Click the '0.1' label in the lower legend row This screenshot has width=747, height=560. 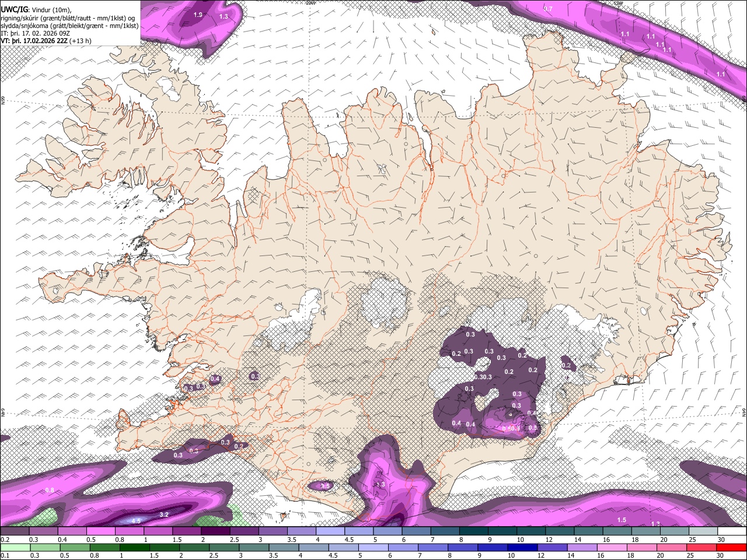[5, 555]
